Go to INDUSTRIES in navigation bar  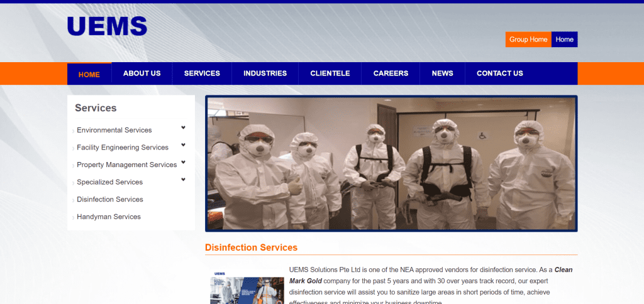point(265,73)
